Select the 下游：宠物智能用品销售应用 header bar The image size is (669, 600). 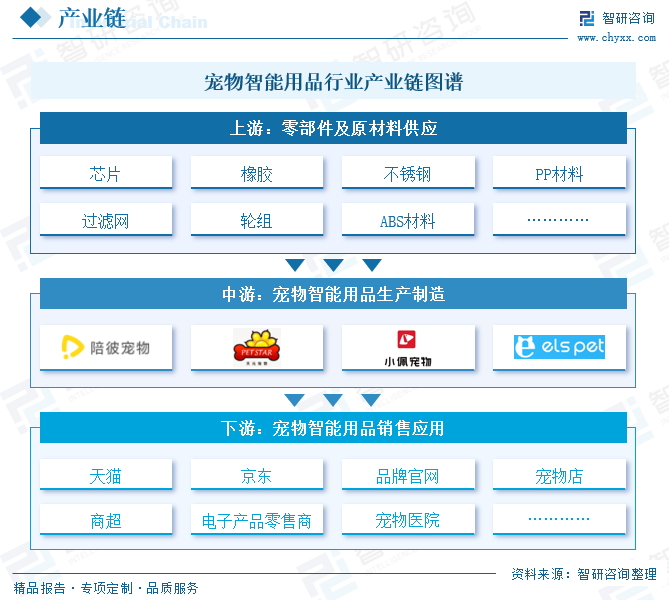[334, 428]
